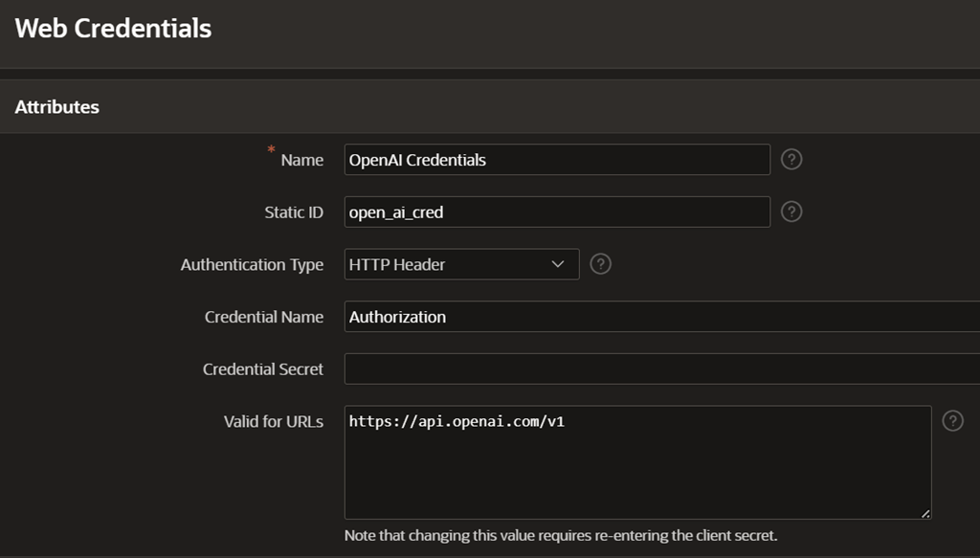Viewport: 980px width, 558px height.
Task: Open help for the Static ID field
Action: 791,212
